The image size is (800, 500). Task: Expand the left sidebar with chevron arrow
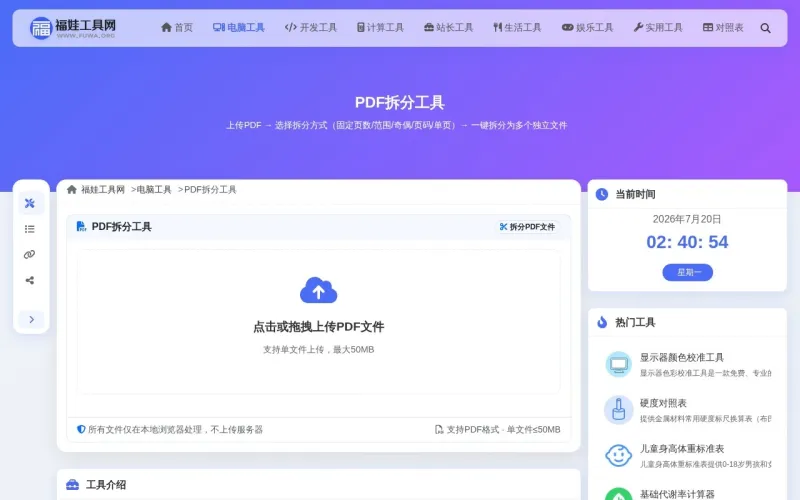32,319
